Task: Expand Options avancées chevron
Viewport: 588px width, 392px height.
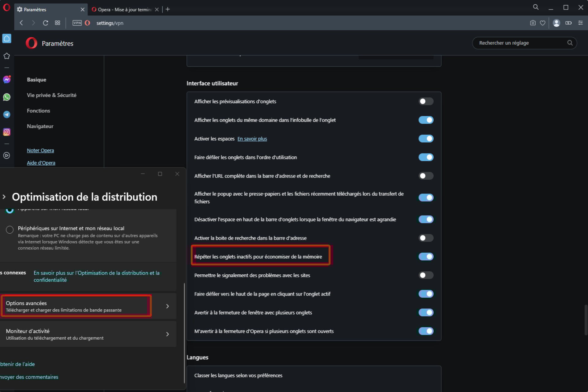Action: tap(168, 306)
